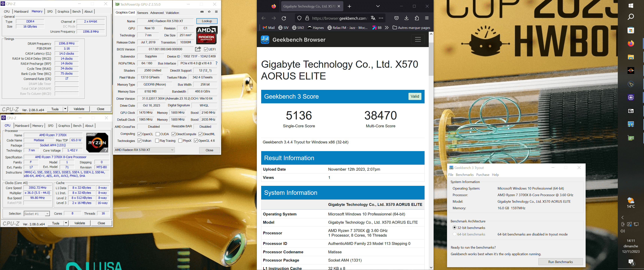Click Validate in the upper CPU-Z window
644x270 pixels.
79,109
